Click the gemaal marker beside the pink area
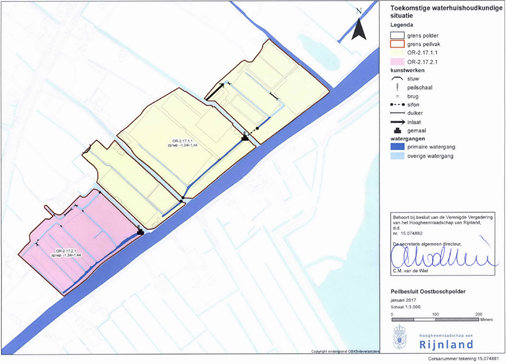The width and height of the screenshot is (506, 364). pyautogui.click(x=140, y=232)
